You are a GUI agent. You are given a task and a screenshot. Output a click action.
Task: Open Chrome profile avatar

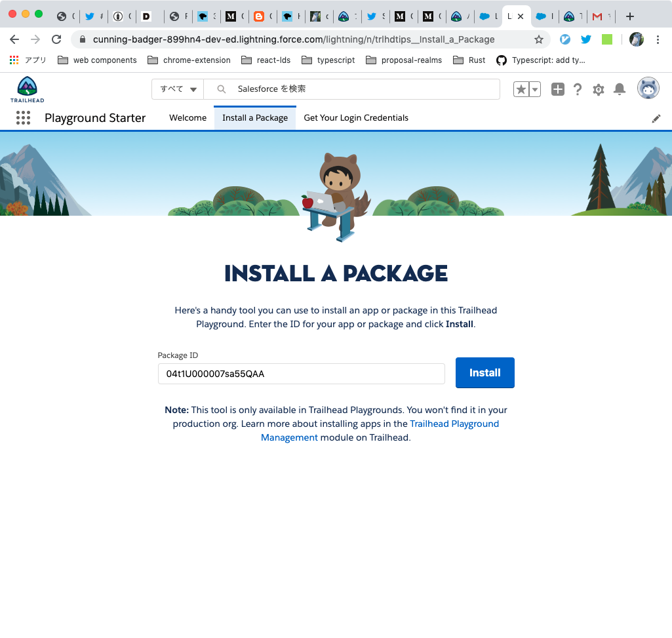point(637,39)
